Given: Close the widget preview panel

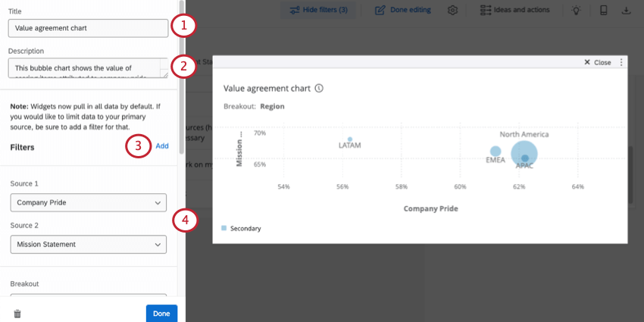Looking at the screenshot, I should coord(598,62).
